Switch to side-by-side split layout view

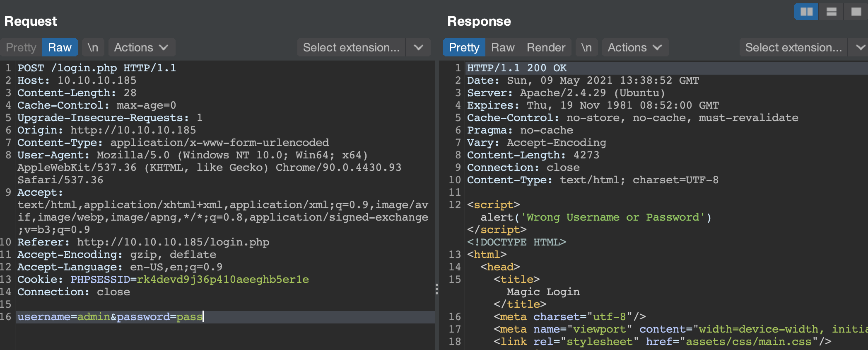(806, 12)
